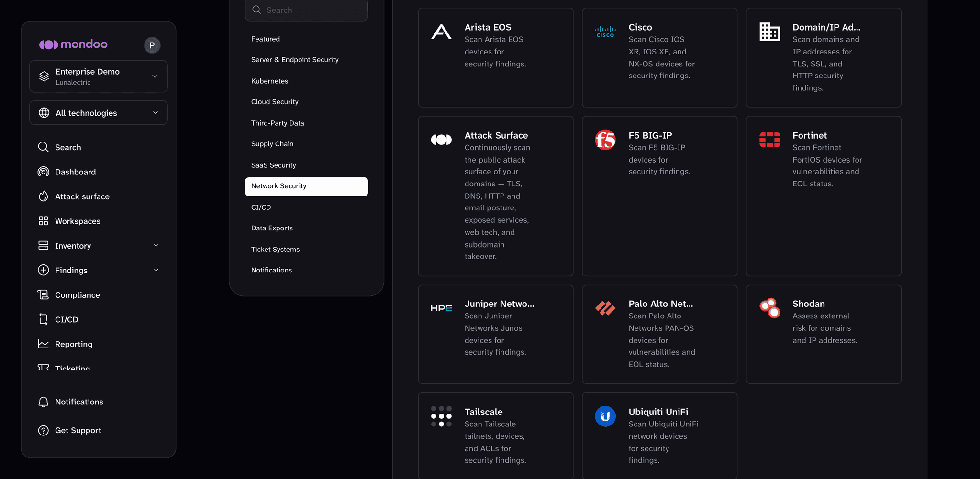This screenshot has width=980, height=479.
Task: Expand the Findings menu chevron
Action: tap(156, 270)
